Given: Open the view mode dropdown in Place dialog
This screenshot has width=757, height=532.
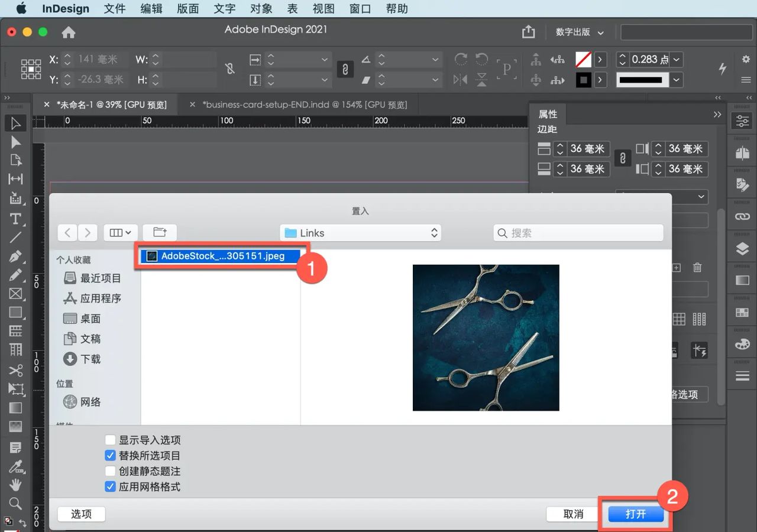Looking at the screenshot, I should pos(121,232).
